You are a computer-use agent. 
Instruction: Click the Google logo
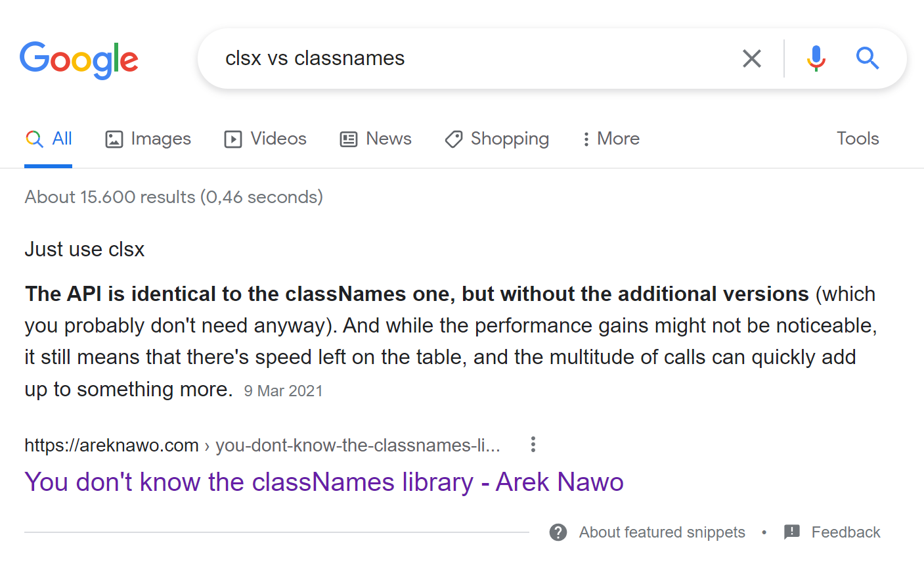pyautogui.click(x=79, y=59)
